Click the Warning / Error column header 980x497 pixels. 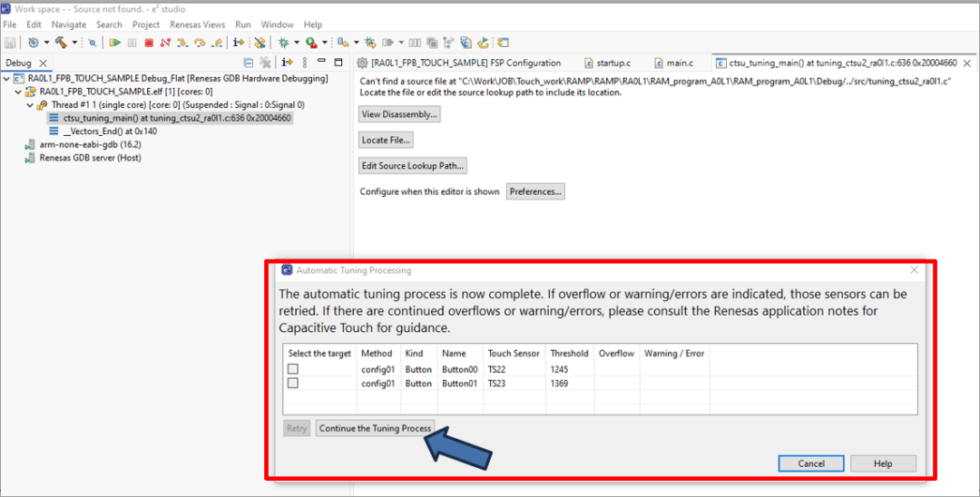coord(673,354)
